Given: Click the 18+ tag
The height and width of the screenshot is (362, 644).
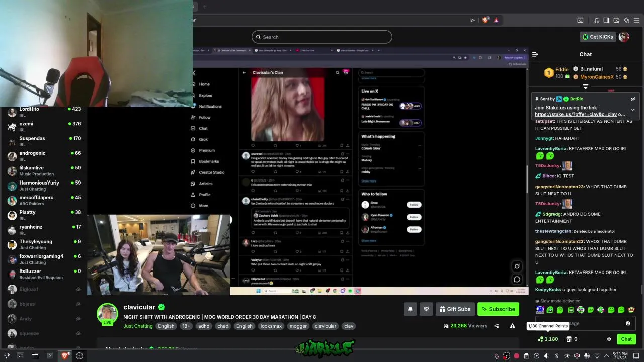Looking at the screenshot, I should pos(186,326).
